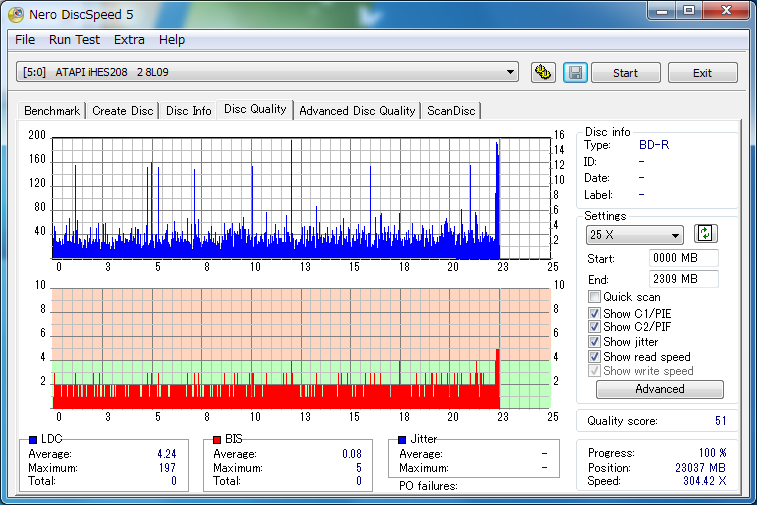Switch to the Advanced Disc Quality tab

pyautogui.click(x=357, y=111)
